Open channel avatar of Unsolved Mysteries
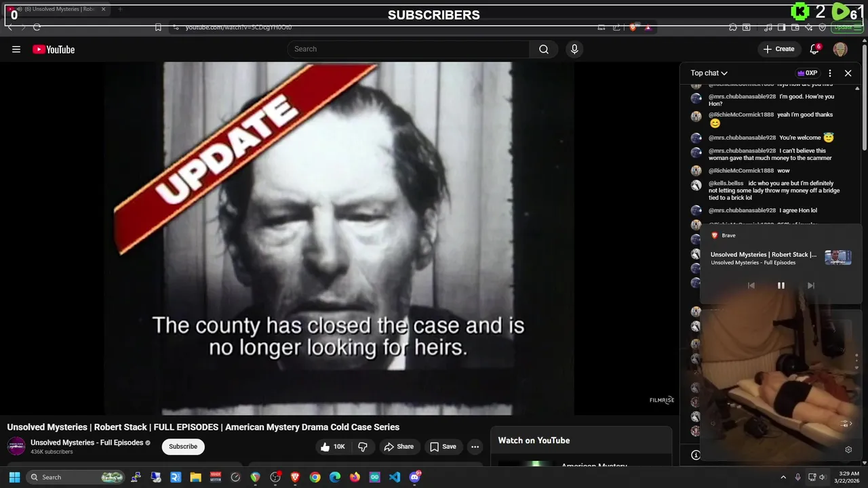The height and width of the screenshot is (488, 868). pyautogui.click(x=16, y=446)
